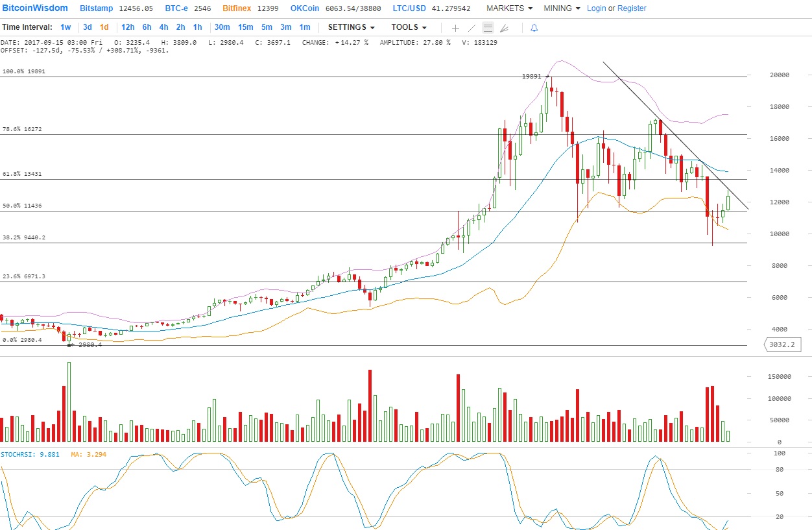Click the tallest green volume bar
812x530 pixels.
69,402
